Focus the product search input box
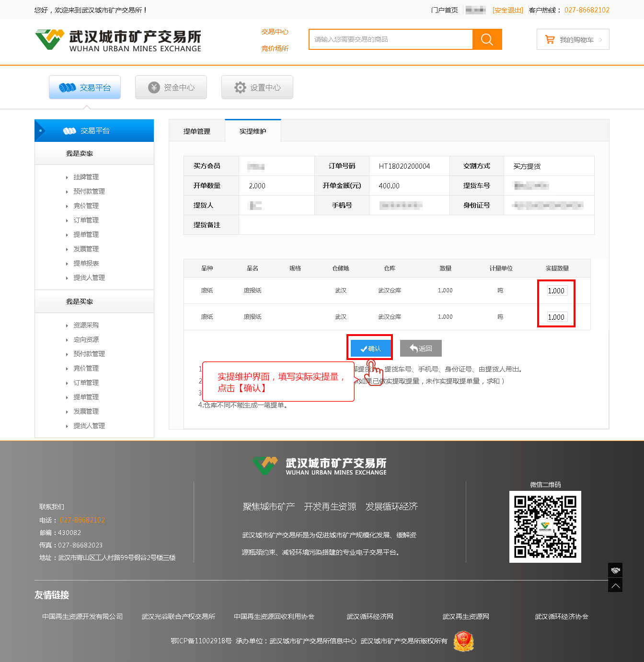The height and width of the screenshot is (662, 644). pyautogui.click(x=391, y=39)
